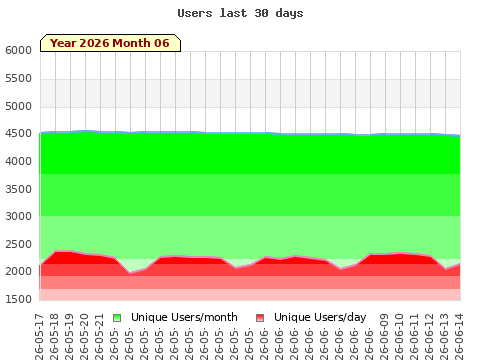
Task: Click the 'Users last 30 days' chart title
Action: 240,13
